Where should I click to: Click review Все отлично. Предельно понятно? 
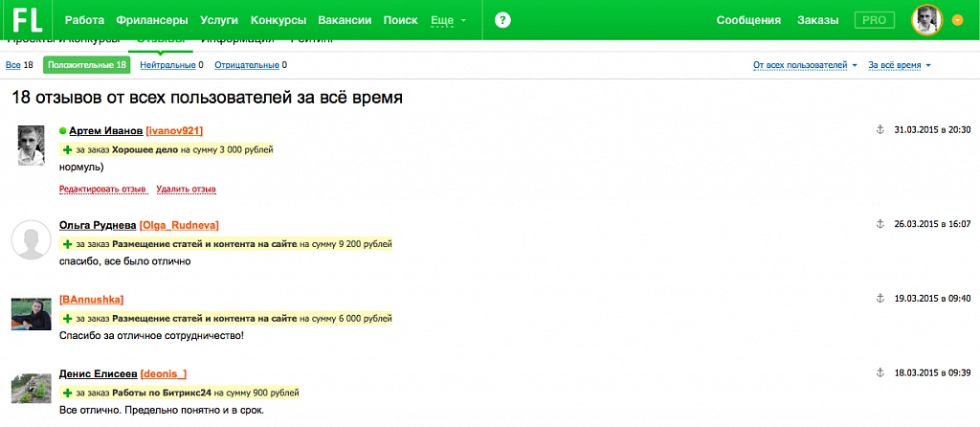pyautogui.click(x=162, y=411)
